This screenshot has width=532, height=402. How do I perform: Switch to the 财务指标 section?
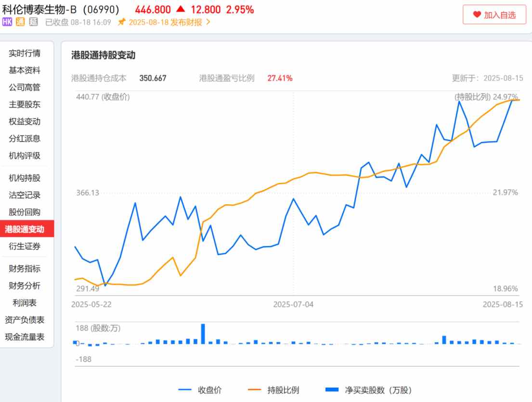click(x=25, y=269)
